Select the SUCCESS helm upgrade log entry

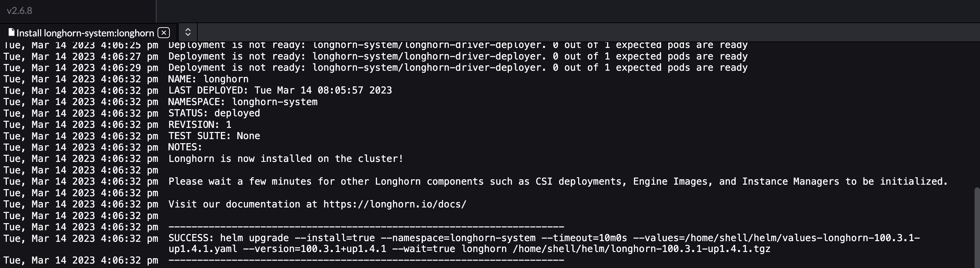[457, 238]
